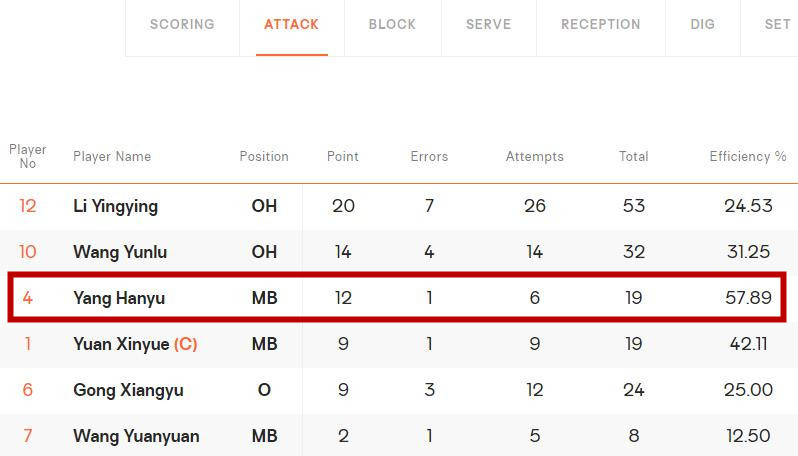Sort by Point column header

click(343, 156)
